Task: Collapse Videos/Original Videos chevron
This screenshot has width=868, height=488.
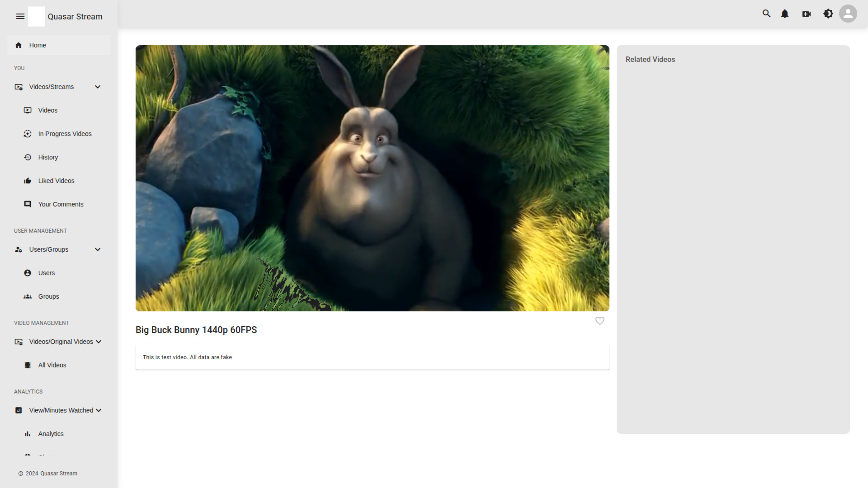Action: (x=98, y=341)
